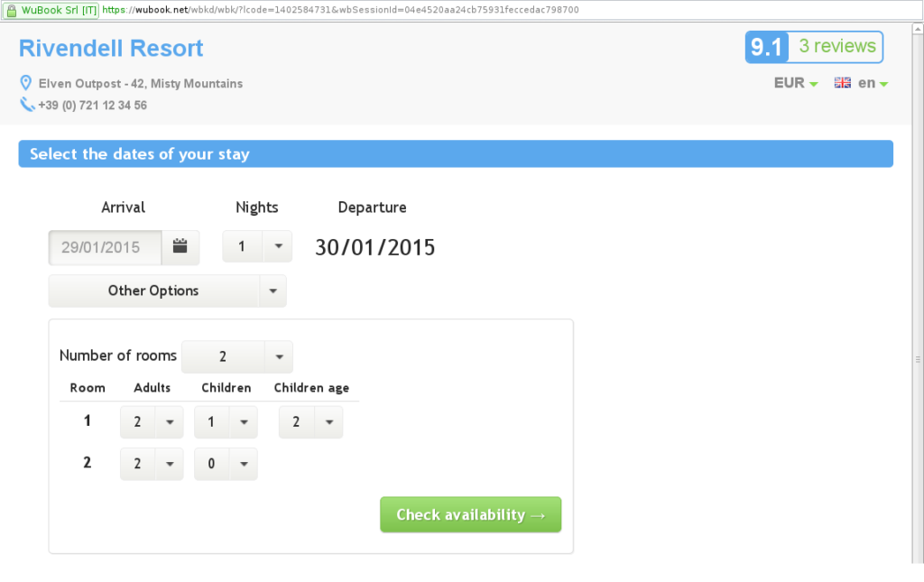Screen dimensions: 924x582
Task: Click the blue 9.1 rating badge
Action: click(766, 47)
